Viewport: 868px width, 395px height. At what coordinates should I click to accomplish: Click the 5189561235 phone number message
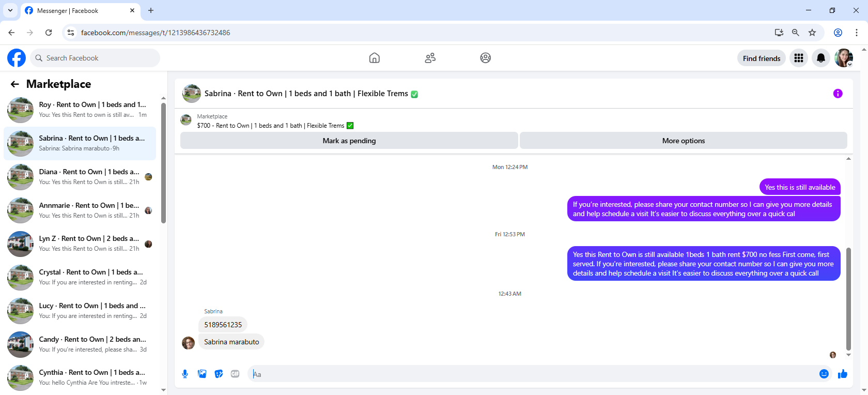coord(223,325)
